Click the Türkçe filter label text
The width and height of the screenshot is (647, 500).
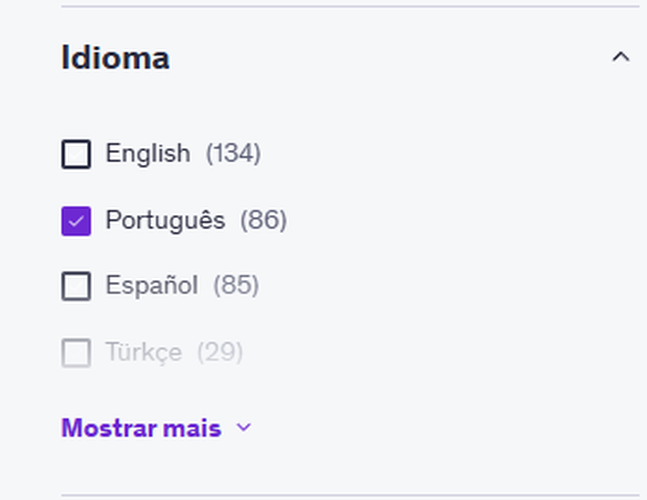point(143,352)
